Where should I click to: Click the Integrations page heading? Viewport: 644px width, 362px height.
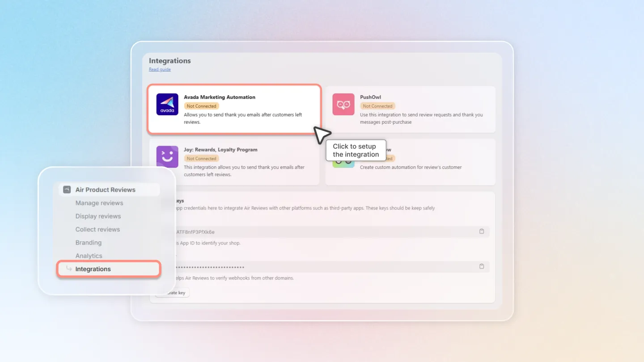[170, 61]
